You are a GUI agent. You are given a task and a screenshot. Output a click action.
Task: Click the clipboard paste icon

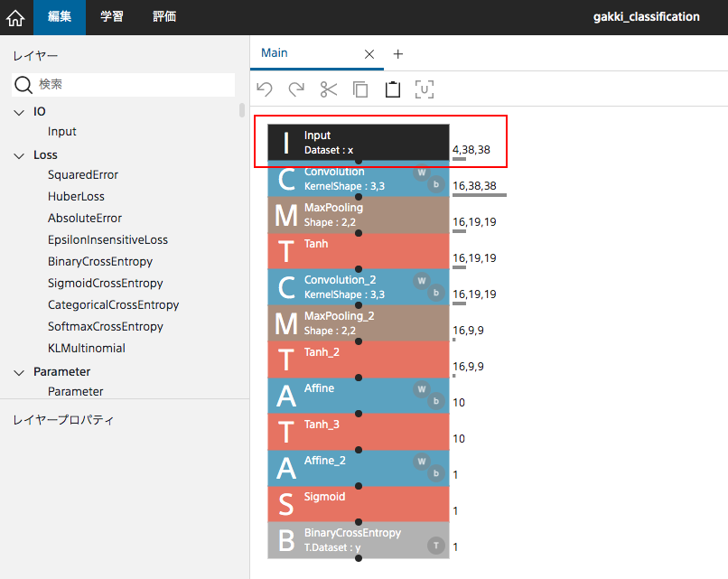tap(392, 89)
